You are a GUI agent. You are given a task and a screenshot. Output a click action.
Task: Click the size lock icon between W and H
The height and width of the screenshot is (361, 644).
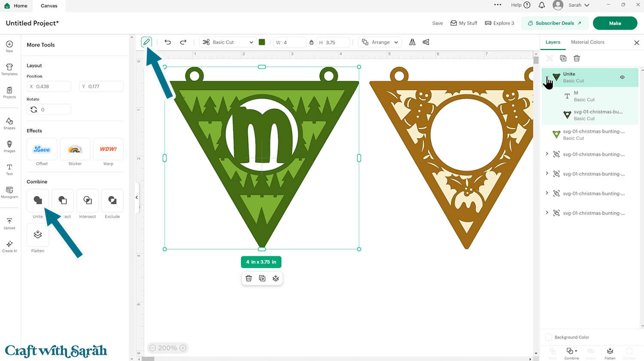312,42
